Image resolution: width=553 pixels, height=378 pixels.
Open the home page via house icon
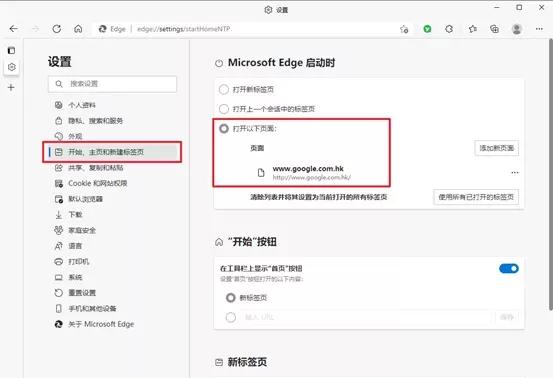[x=78, y=29]
